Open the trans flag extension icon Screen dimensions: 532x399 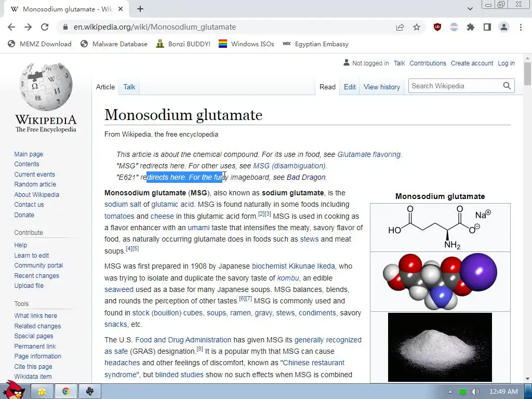pos(454,27)
